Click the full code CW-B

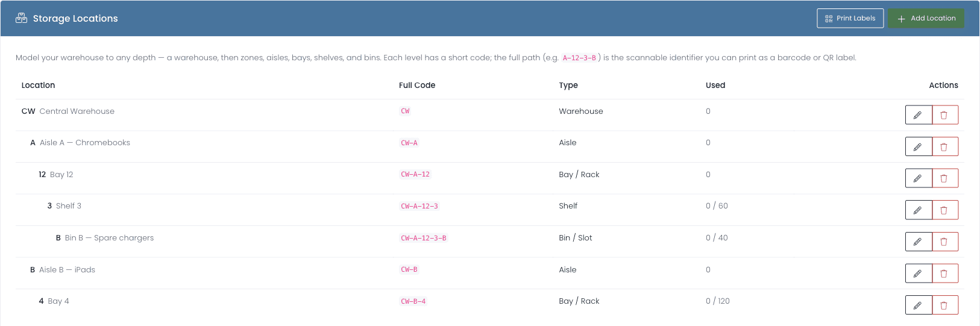click(409, 270)
